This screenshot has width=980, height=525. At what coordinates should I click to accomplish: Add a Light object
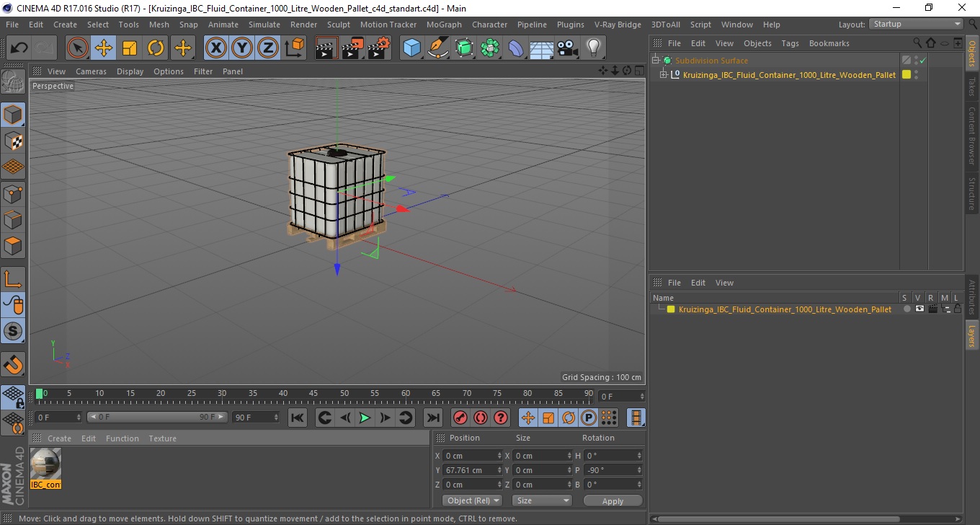click(x=593, y=48)
